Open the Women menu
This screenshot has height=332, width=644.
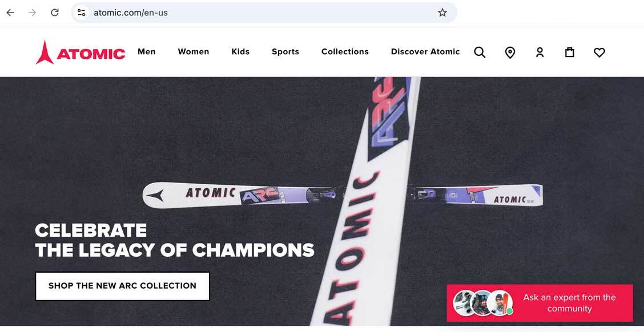pos(194,52)
